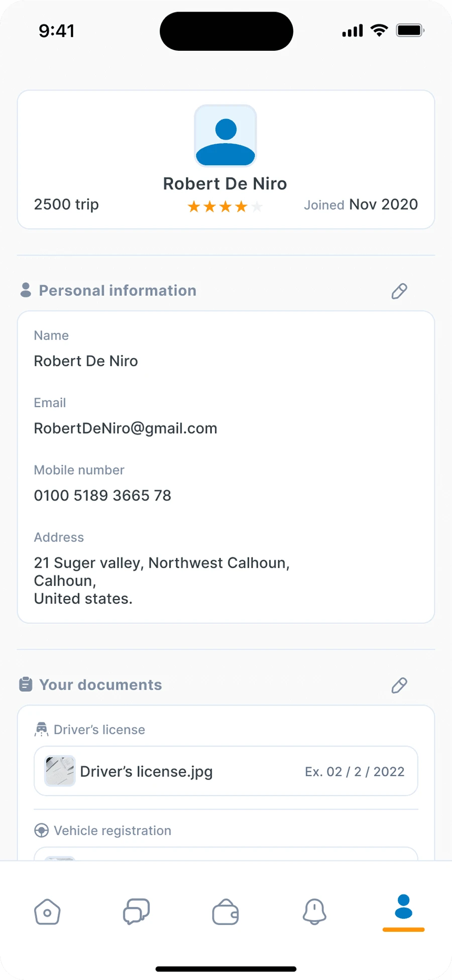
Task: Click the Vehicle registration section label
Action: 112,831
